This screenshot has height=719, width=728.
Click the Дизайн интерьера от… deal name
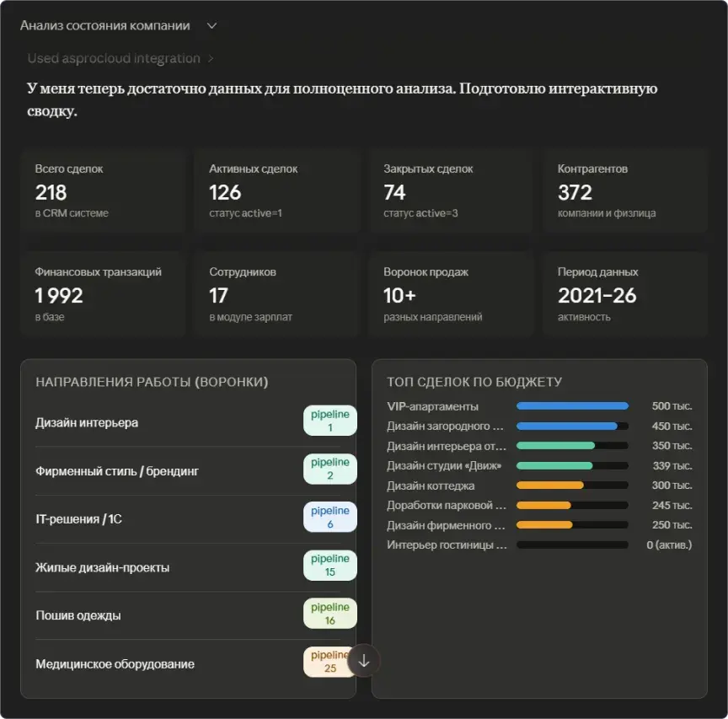click(x=447, y=446)
